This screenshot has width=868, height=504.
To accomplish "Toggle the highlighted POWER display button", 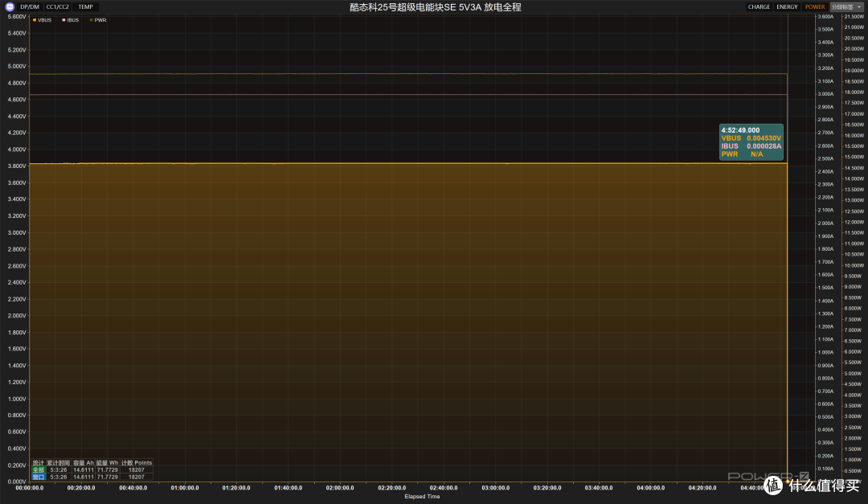I will coord(815,6).
